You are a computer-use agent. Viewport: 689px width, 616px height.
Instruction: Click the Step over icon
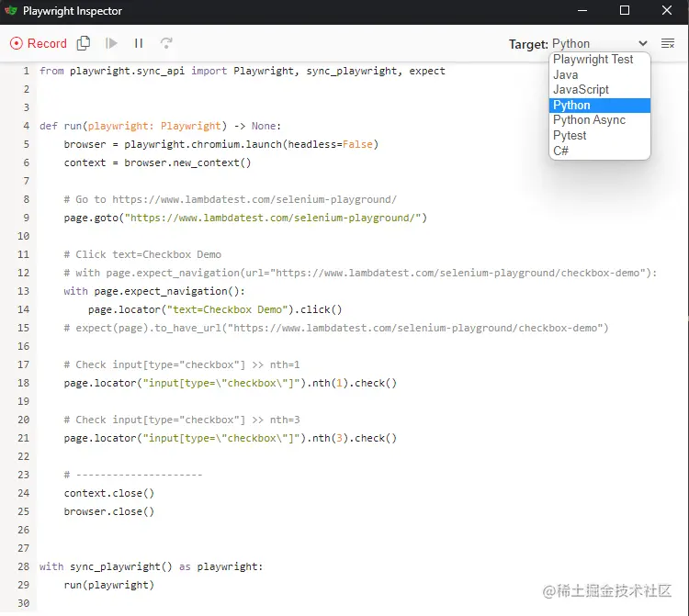[x=166, y=43]
